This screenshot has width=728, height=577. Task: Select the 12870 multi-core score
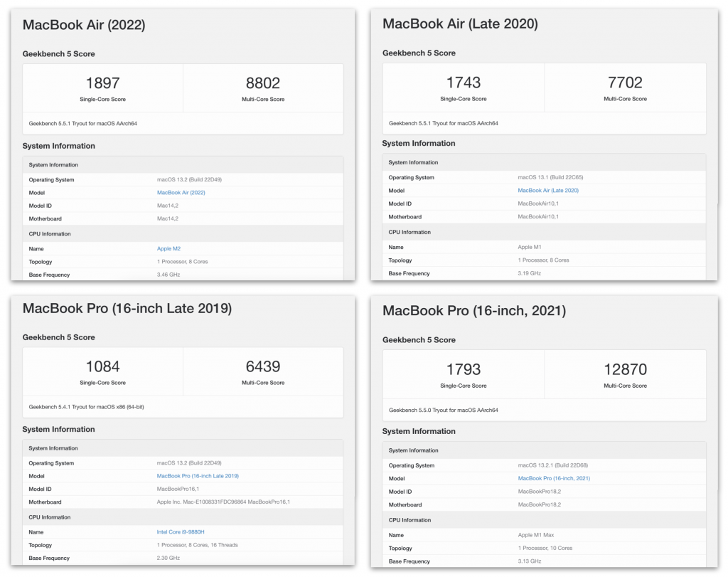[x=625, y=369]
